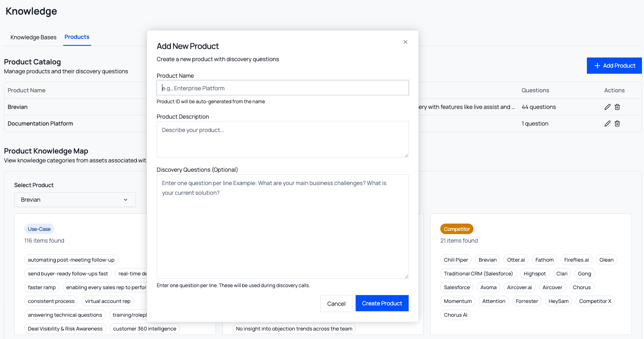Focus the Product Name input field
Image resolution: width=644 pixels, height=339 pixels.
coord(283,88)
